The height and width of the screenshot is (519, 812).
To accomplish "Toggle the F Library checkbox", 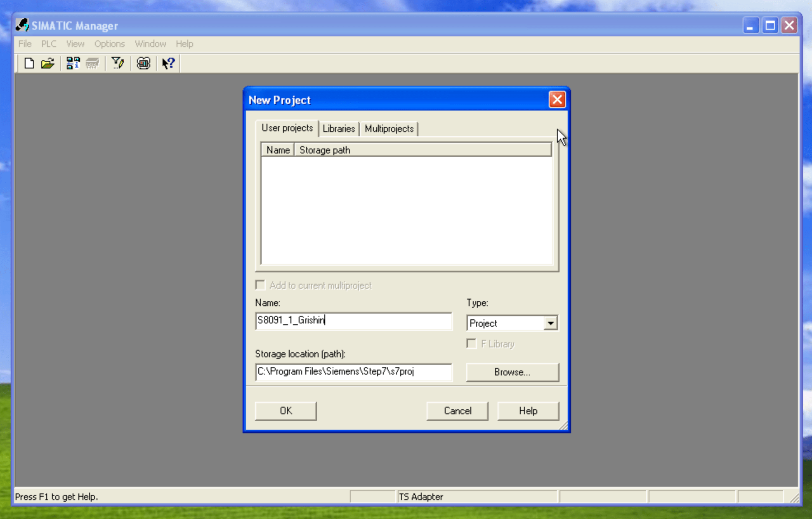I will point(472,344).
